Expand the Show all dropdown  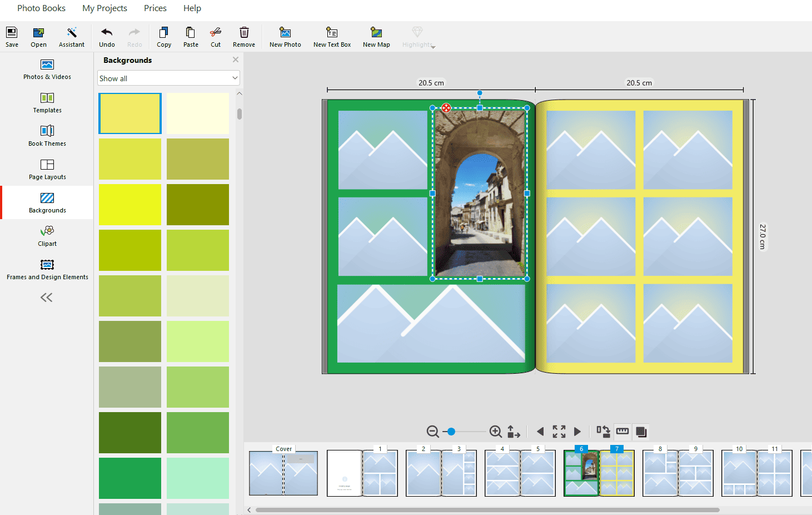[x=168, y=78]
